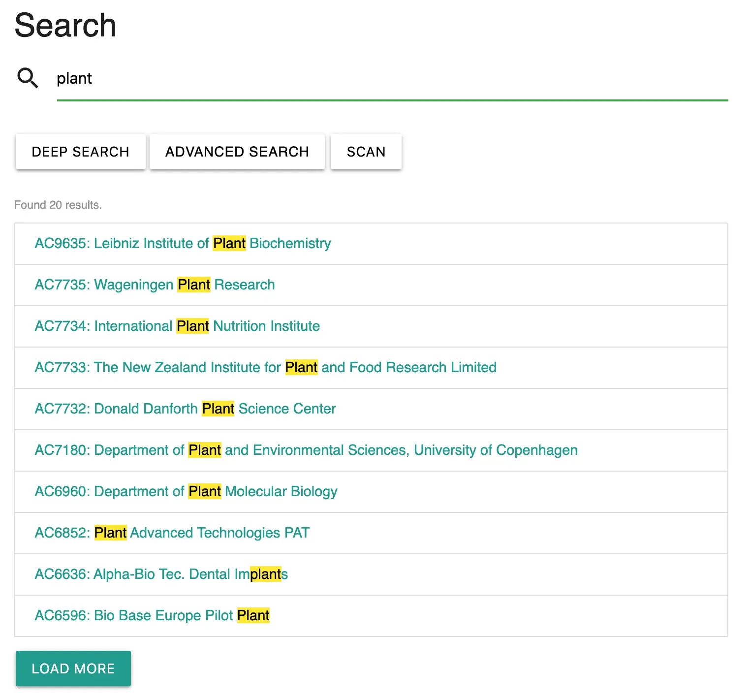Focus the search field containing "plant"
The height and width of the screenshot is (700, 751).
coord(392,79)
